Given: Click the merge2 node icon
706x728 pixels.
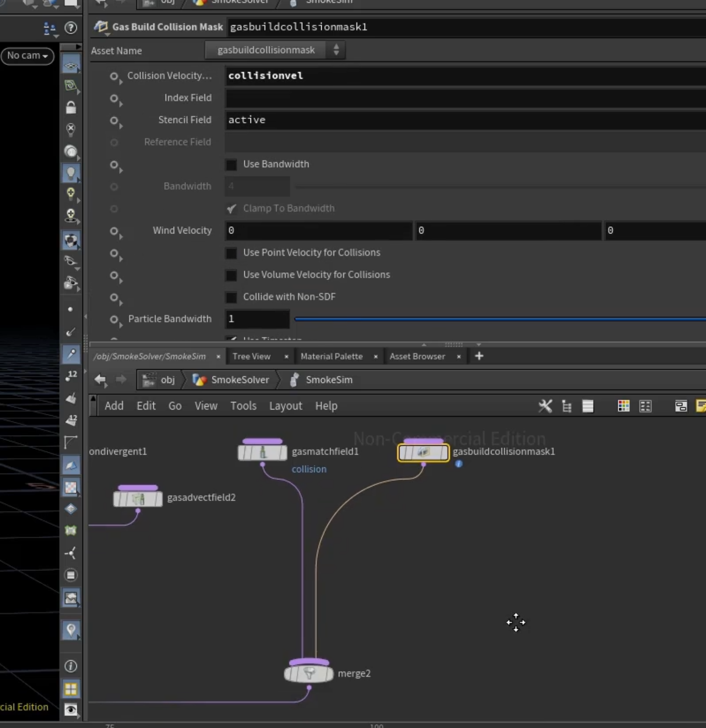Looking at the screenshot, I should pos(309,673).
